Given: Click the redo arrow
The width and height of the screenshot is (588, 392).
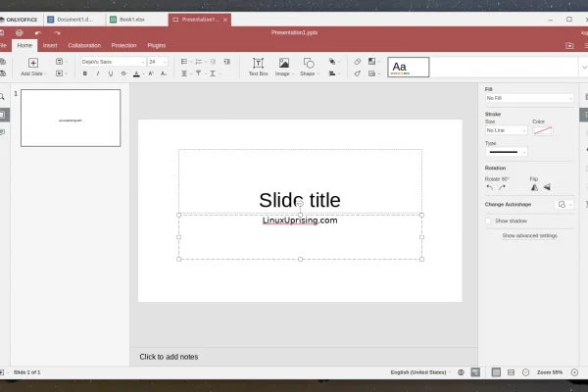Looking at the screenshot, I should click(57, 33).
